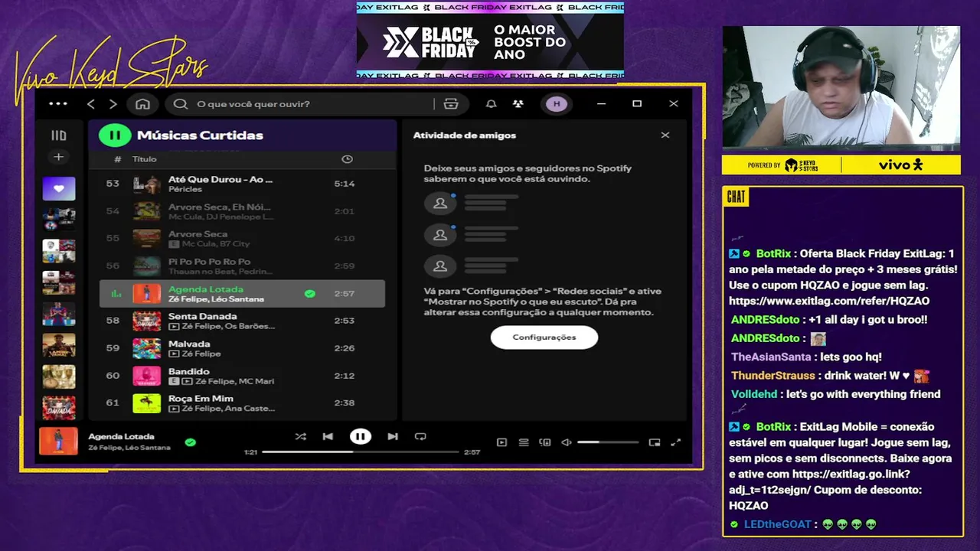
Task: Open the second playlist thumbnail in sidebar
Action: click(59, 220)
